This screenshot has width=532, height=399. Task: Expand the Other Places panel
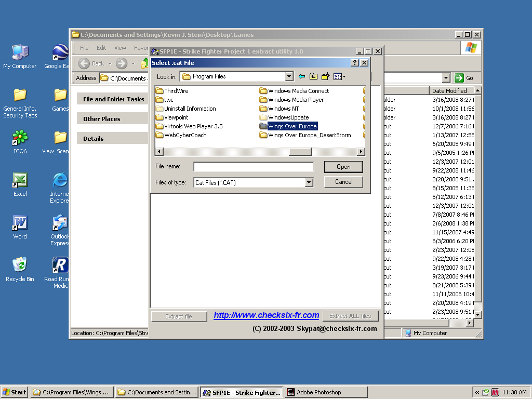click(113, 119)
